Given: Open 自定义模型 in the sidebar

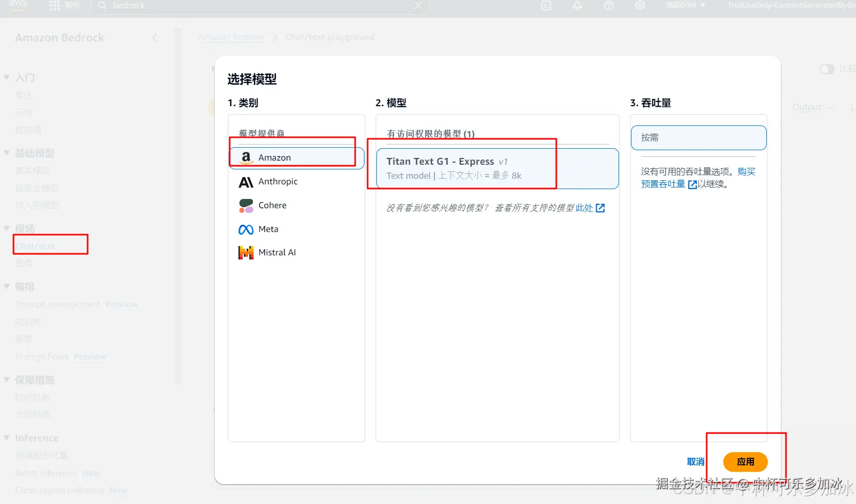Looking at the screenshot, I should click(x=37, y=188).
